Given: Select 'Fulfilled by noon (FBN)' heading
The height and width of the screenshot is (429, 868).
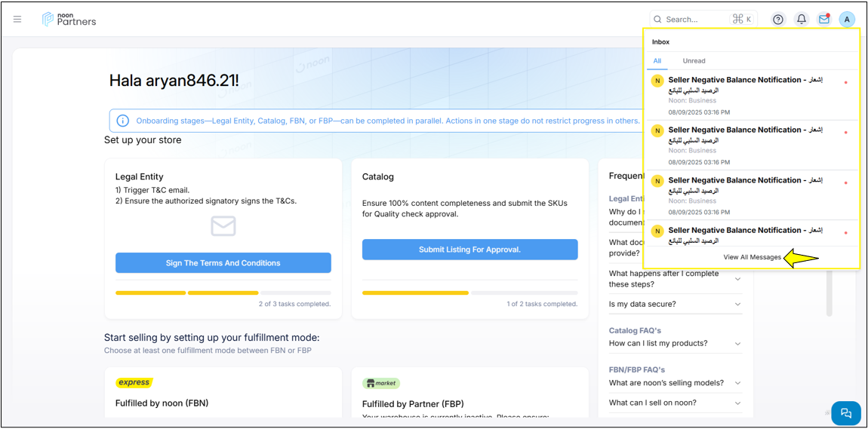Looking at the screenshot, I should pos(162,403).
